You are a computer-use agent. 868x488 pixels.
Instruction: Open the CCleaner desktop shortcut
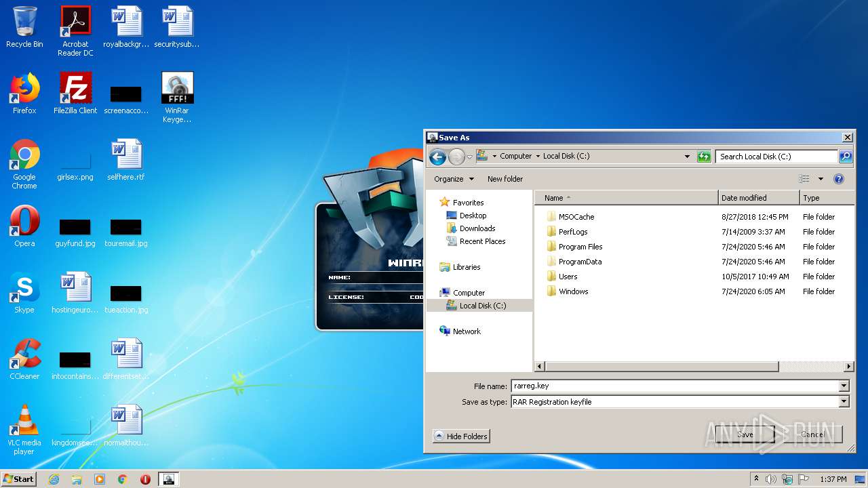pyautogui.click(x=24, y=359)
